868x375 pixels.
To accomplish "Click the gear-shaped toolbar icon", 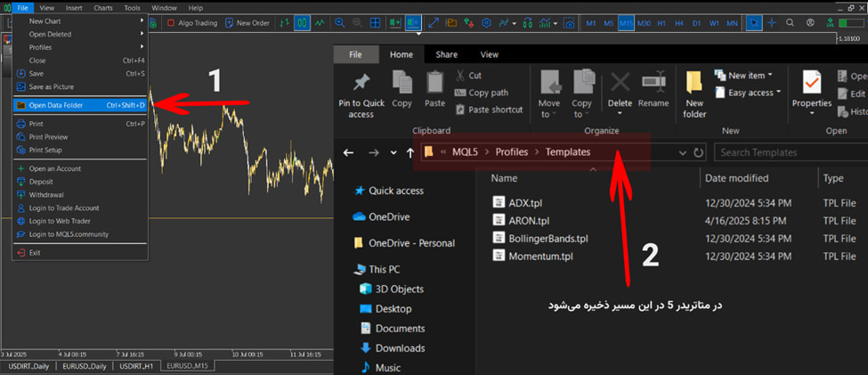I will (x=487, y=23).
